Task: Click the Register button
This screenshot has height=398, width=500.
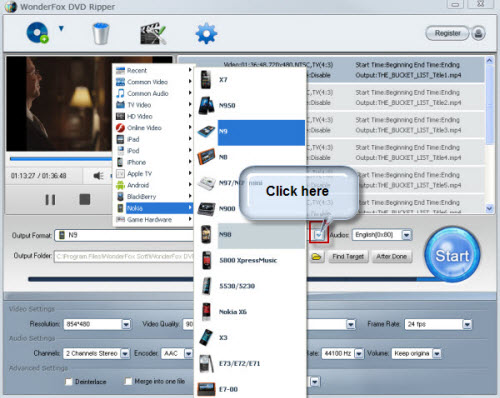Action: point(447,33)
